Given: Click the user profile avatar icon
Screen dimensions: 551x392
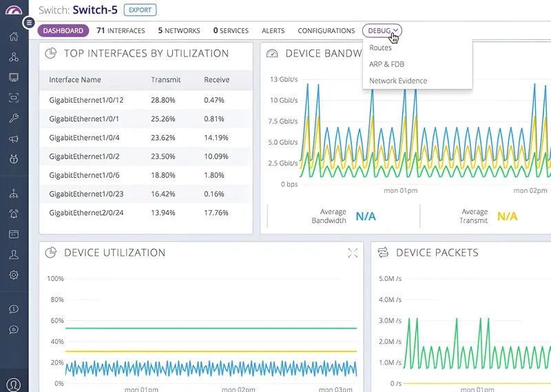Looking at the screenshot, I should pos(14,384).
